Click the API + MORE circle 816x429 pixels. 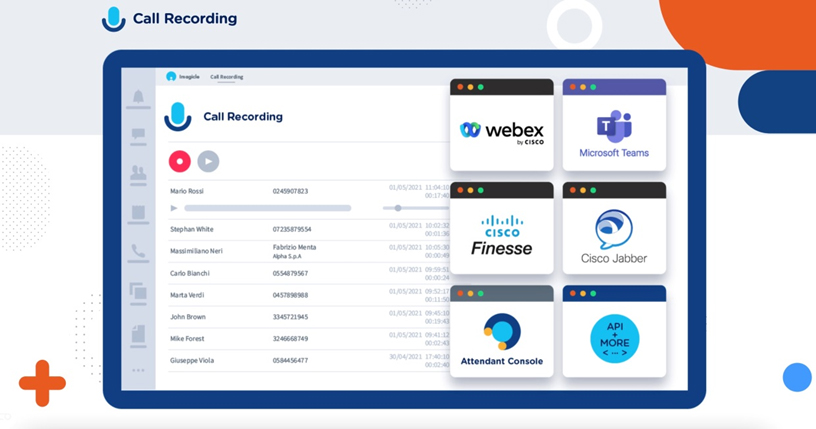click(614, 338)
